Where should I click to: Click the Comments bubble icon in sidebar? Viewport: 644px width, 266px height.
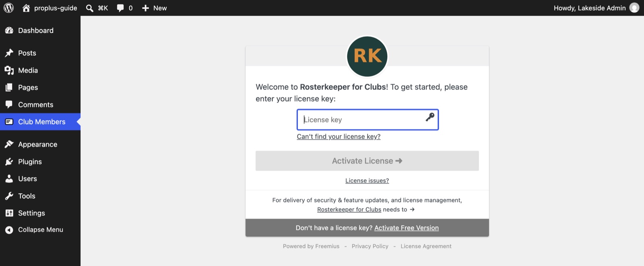[x=9, y=104]
